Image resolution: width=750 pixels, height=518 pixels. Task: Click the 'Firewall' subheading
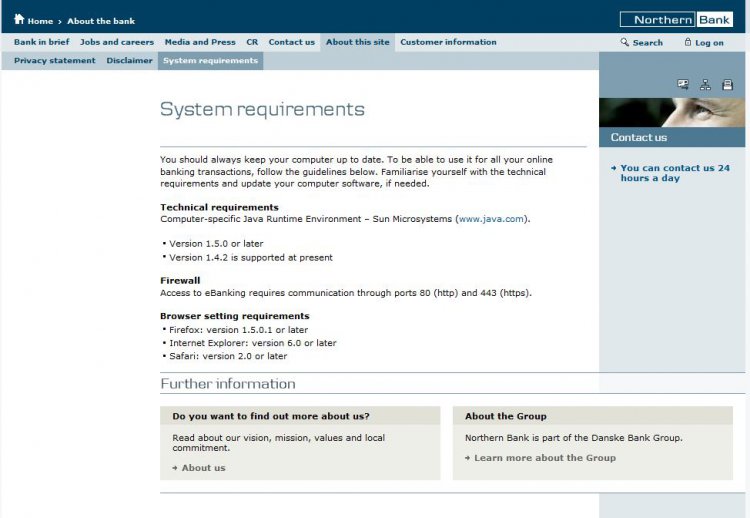point(180,280)
